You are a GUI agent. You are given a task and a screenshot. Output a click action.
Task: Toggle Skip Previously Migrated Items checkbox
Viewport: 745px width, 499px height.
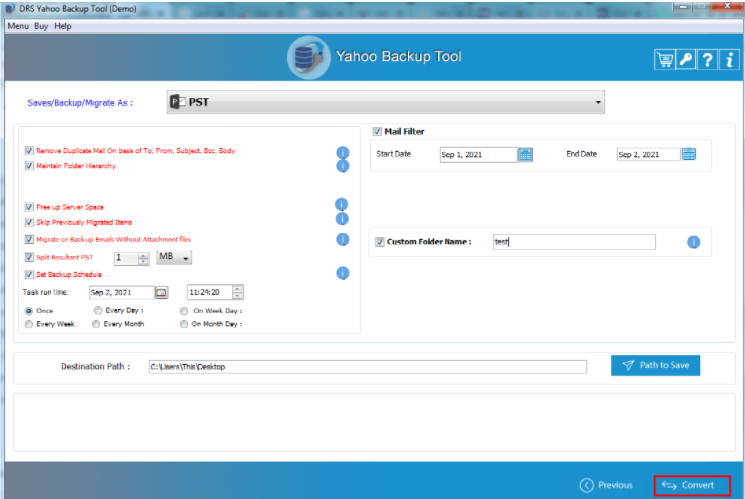[29, 222]
